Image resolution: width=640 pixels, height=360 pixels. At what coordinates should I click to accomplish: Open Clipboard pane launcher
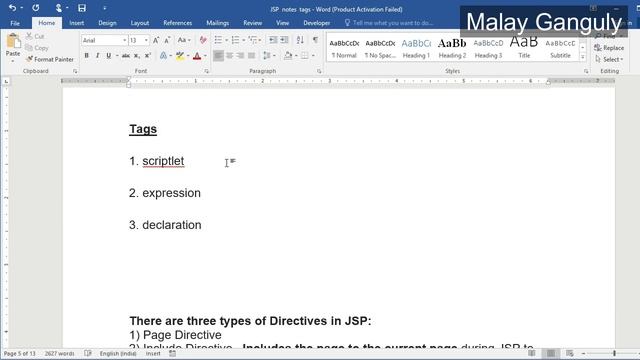click(x=75, y=71)
